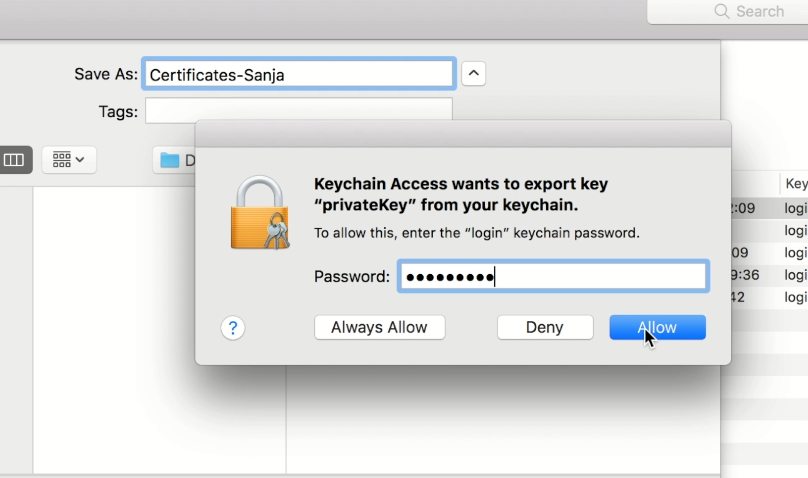Open the group-by arrangement dropdown
This screenshot has height=478, width=808.
[69, 160]
